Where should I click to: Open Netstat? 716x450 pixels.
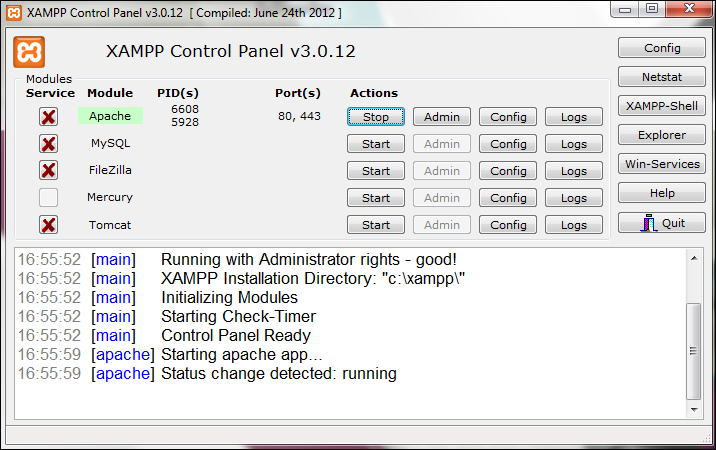[x=662, y=77]
